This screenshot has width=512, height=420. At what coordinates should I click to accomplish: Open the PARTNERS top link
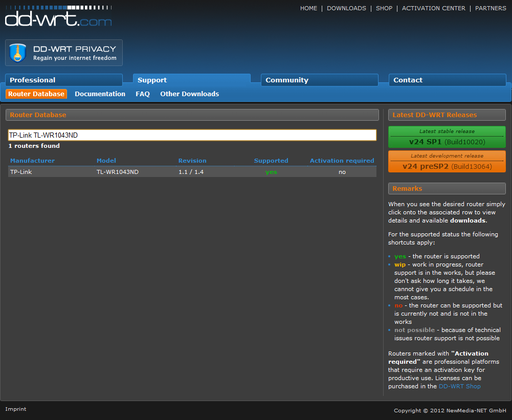point(491,8)
